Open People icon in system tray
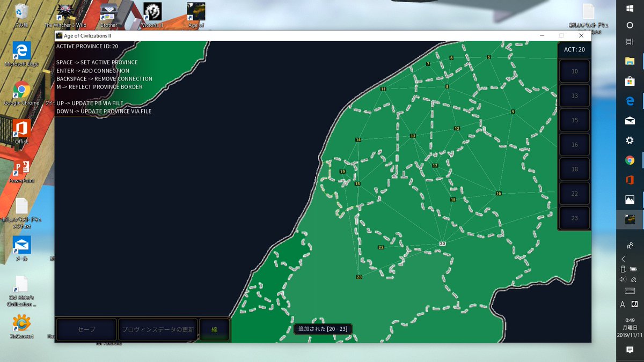 tap(630, 245)
